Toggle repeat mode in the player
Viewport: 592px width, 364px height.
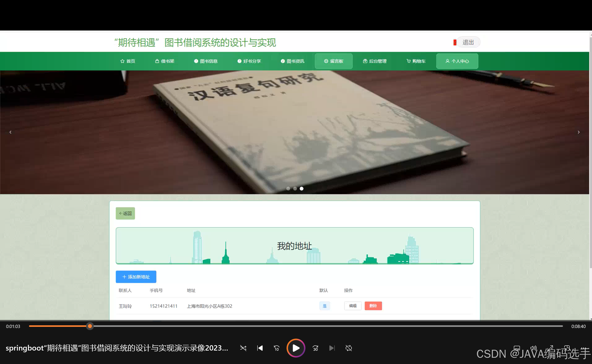(349, 348)
